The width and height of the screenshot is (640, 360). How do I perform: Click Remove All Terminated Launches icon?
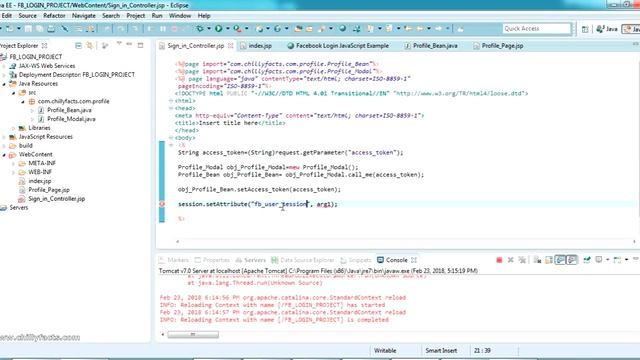coord(522,260)
